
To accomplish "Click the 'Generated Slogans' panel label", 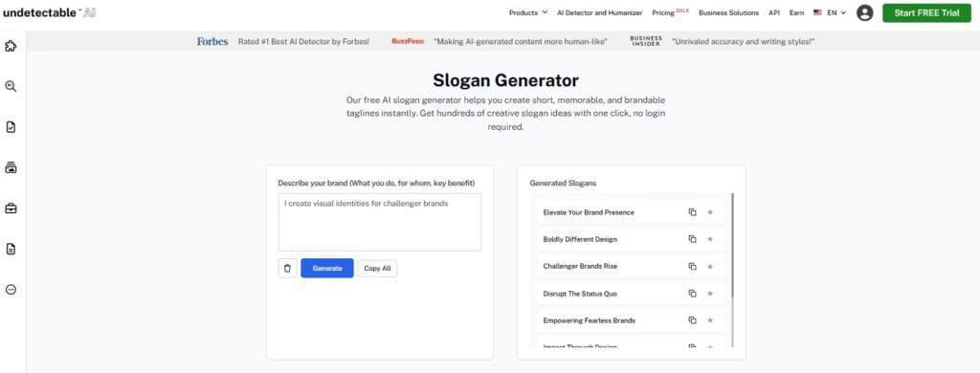I will pos(563,183).
